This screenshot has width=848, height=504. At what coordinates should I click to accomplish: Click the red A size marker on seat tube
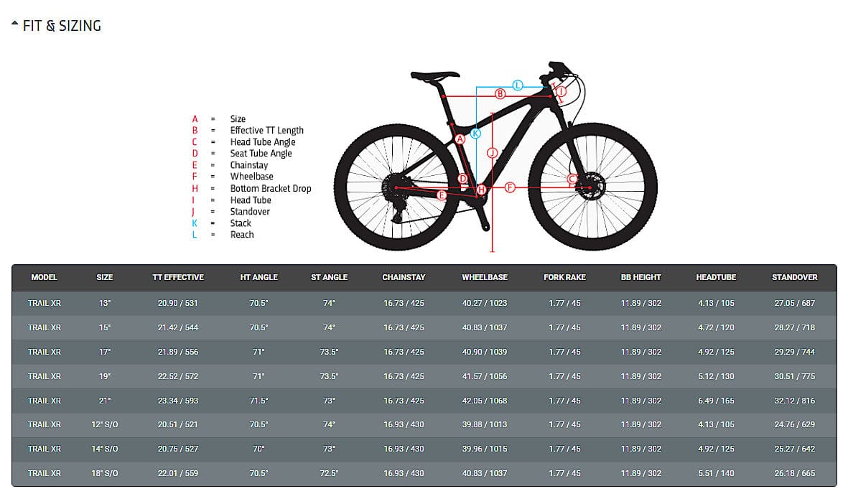click(460, 140)
